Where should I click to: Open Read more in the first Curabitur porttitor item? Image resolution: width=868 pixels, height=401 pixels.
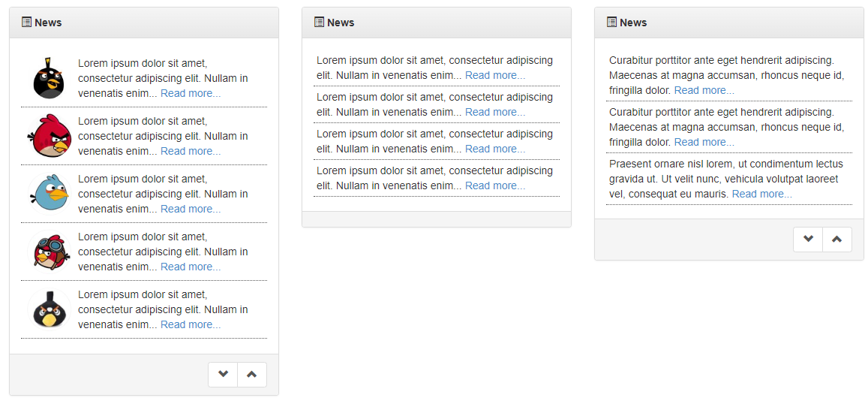(x=704, y=90)
